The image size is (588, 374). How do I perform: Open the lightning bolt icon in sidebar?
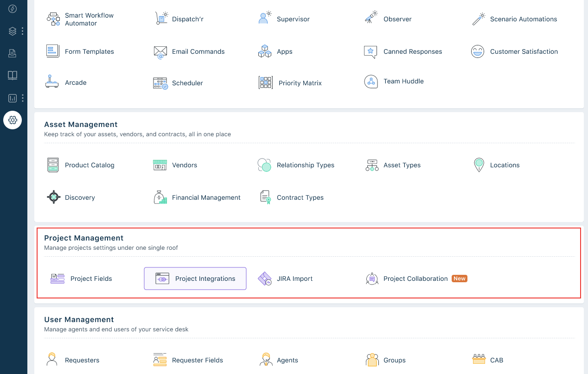[x=13, y=9]
